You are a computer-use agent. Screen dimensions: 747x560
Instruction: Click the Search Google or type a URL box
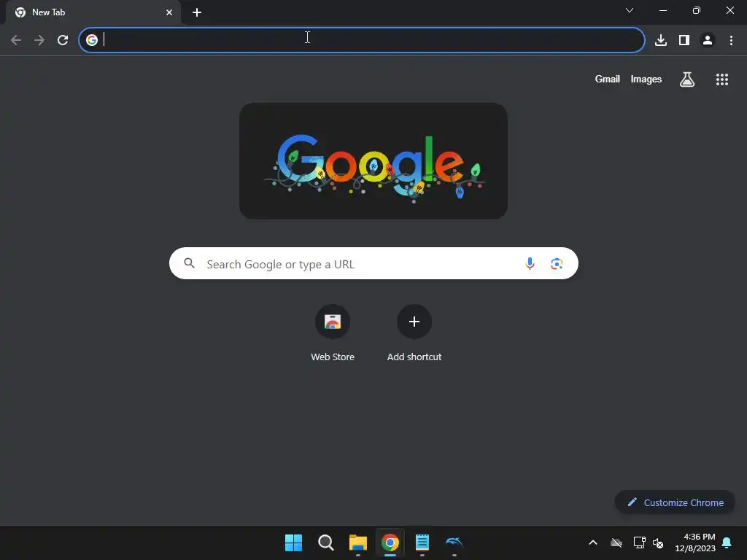pos(373,263)
